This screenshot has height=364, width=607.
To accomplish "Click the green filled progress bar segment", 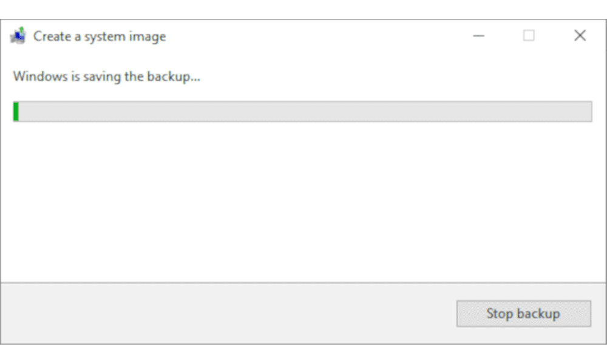I will pos(16,112).
